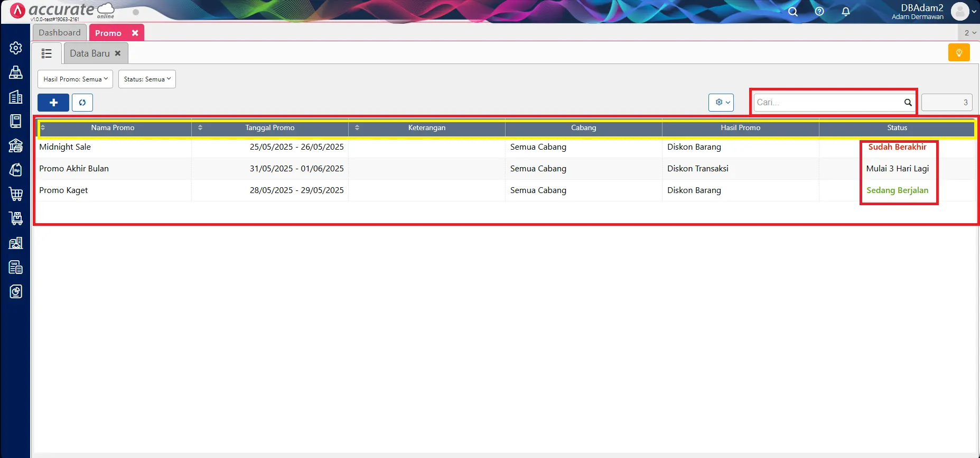This screenshot has width=980, height=458.
Task: Click Diskon Transaksi in Hasil Promo column
Action: tap(698, 169)
